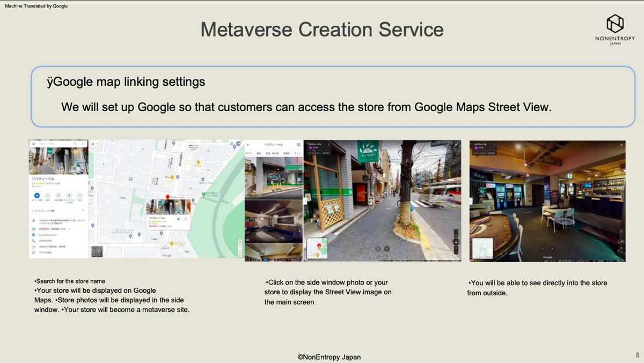Open the three-dot menu on the street view info card
Viewport: 644px width, 363px height.
pyautogui.click(x=329, y=144)
